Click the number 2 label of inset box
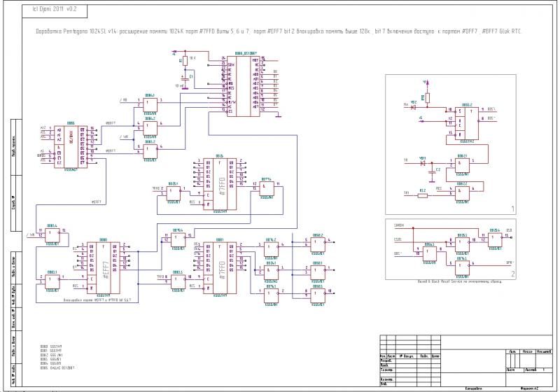This screenshot has height=392, width=560. 512,274
